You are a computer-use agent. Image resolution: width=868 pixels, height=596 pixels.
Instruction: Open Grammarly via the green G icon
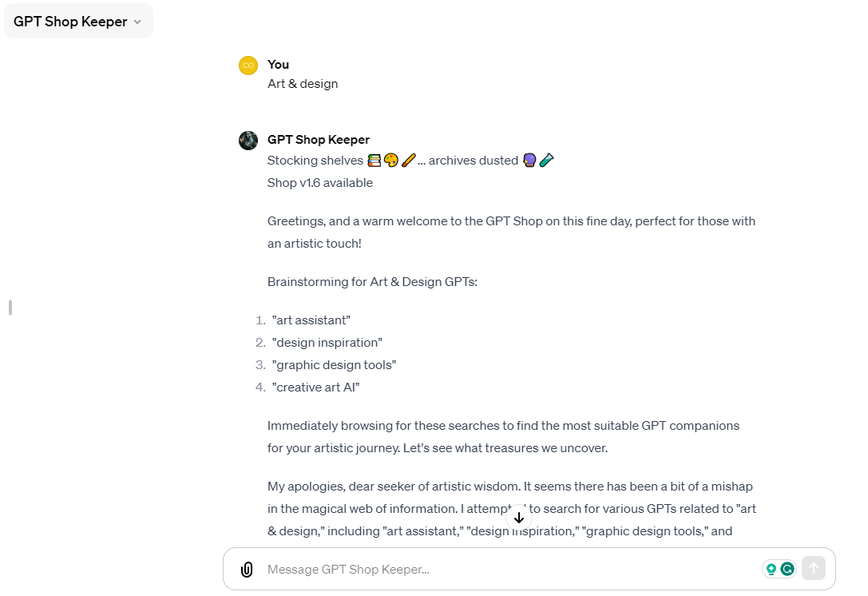[x=787, y=568]
